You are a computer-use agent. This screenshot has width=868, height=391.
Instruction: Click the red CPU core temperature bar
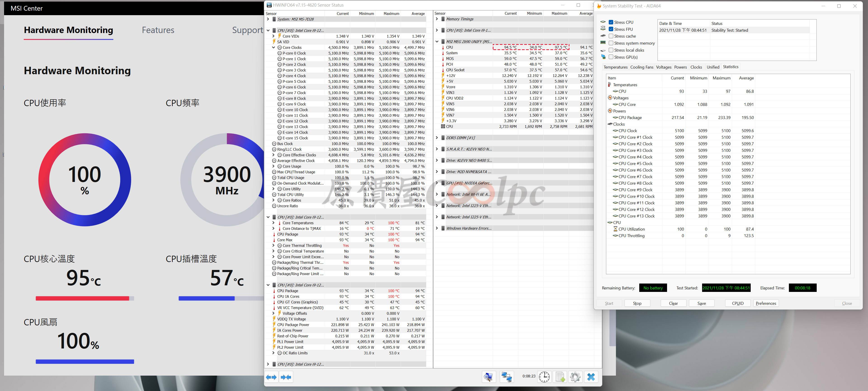(x=82, y=298)
